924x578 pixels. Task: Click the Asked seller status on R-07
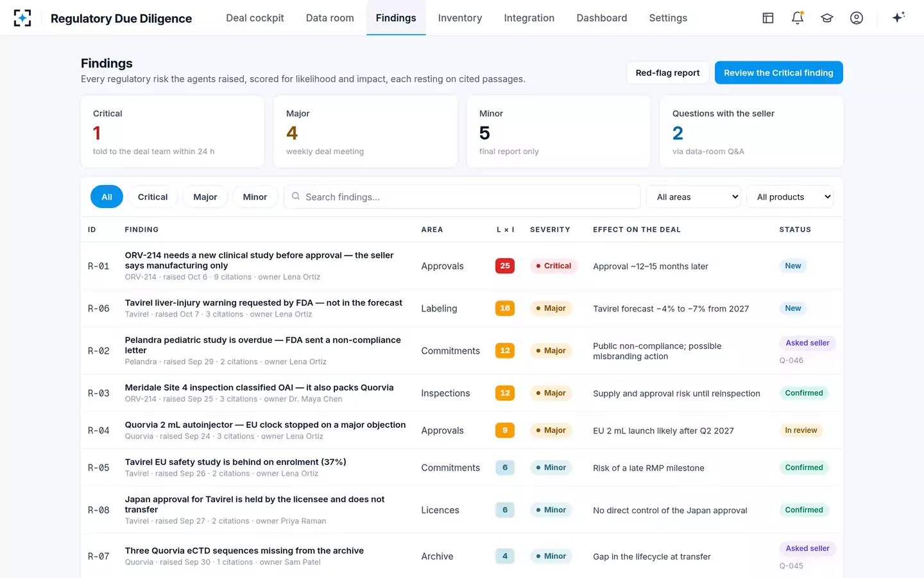click(x=807, y=548)
